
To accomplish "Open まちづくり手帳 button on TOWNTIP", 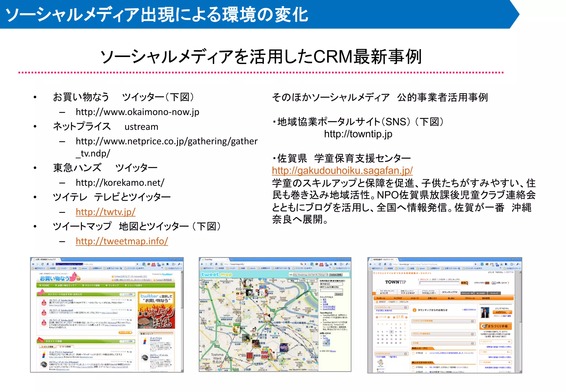I will point(496,326).
